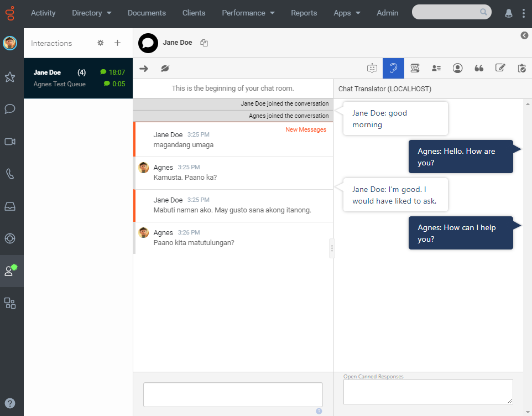Click the agent assist bot icon
This screenshot has width=532, height=416.
coord(372,68)
